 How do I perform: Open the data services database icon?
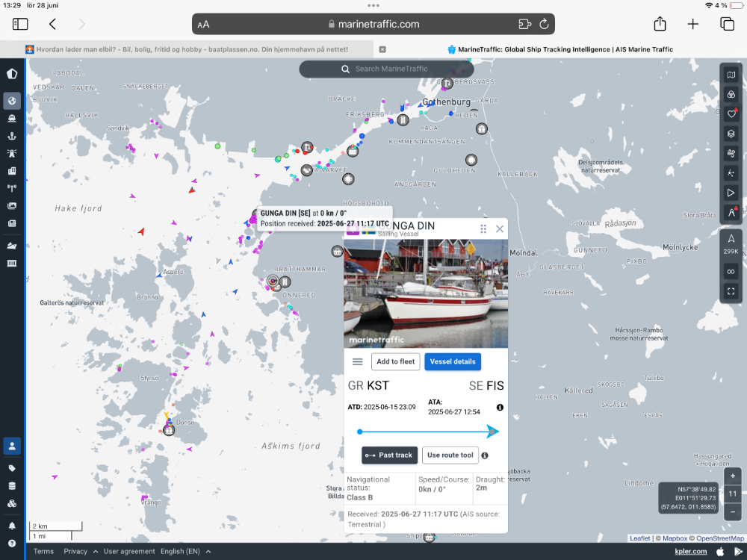(x=12, y=486)
